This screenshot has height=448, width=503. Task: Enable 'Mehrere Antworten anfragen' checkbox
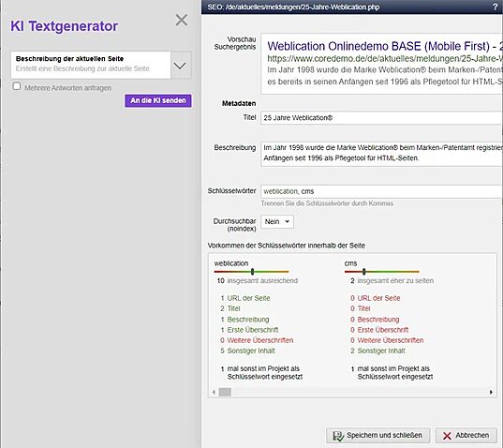point(16,86)
